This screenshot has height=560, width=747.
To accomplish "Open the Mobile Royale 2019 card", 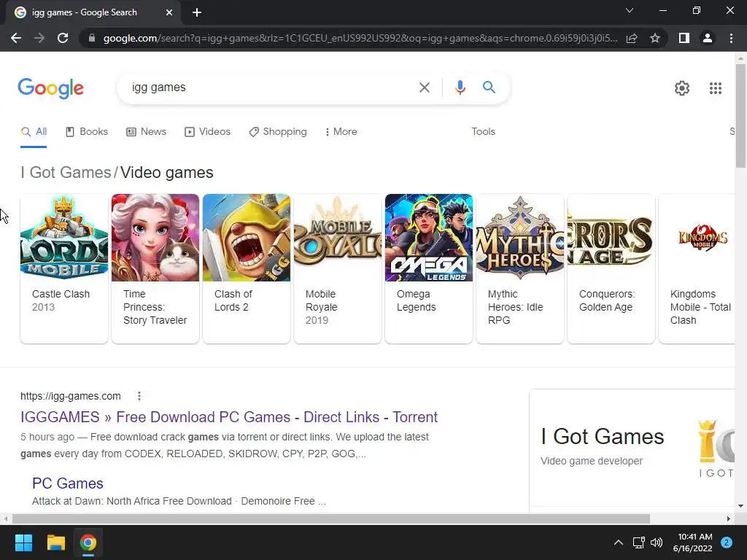I will pos(338,268).
